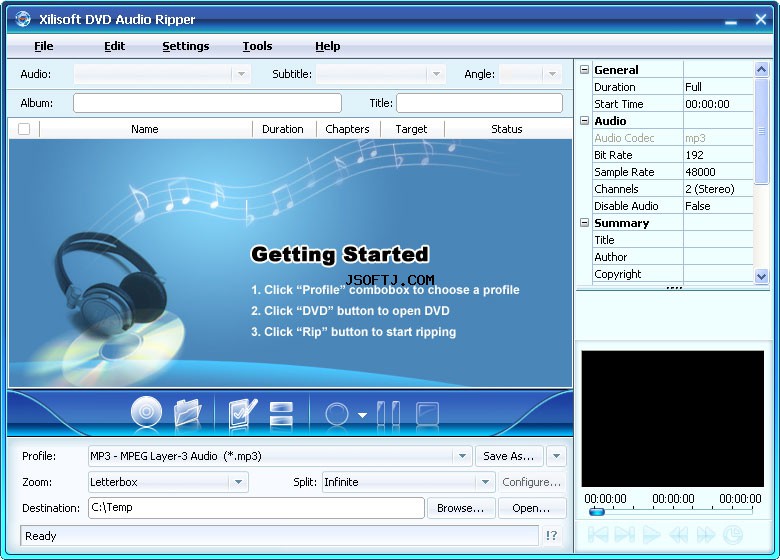Open the File menu
The image size is (780, 560).
point(44,46)
